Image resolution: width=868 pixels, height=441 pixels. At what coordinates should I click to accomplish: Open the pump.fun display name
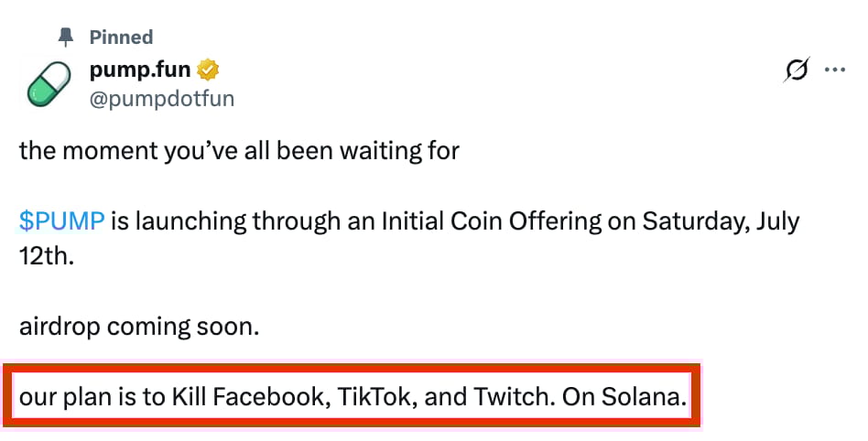coord(140,70)
